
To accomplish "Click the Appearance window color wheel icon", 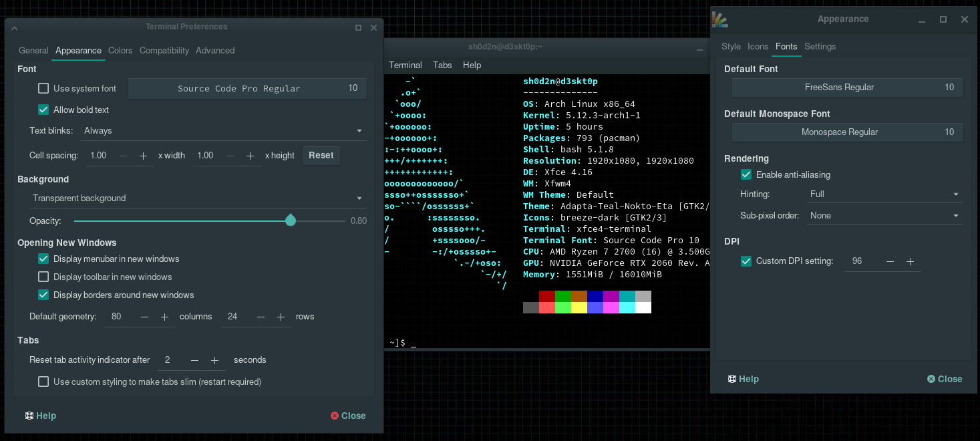I will pos(720,20).
